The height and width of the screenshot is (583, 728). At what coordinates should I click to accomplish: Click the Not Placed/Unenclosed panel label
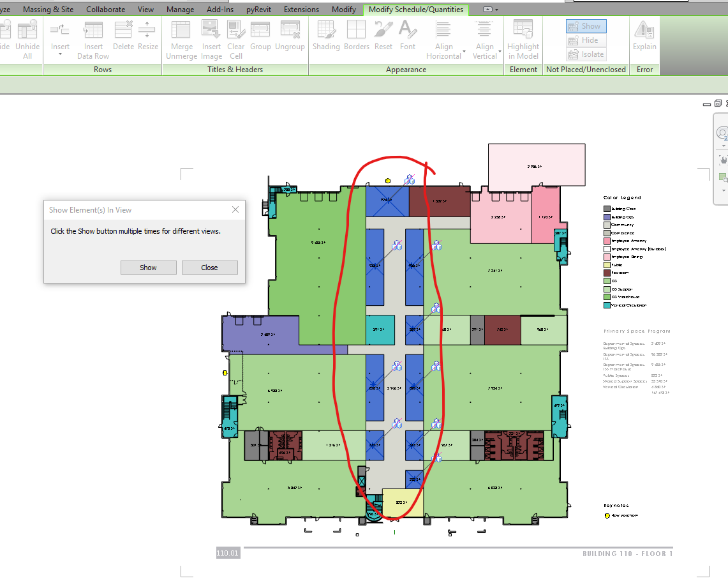[x=586, y=70]
